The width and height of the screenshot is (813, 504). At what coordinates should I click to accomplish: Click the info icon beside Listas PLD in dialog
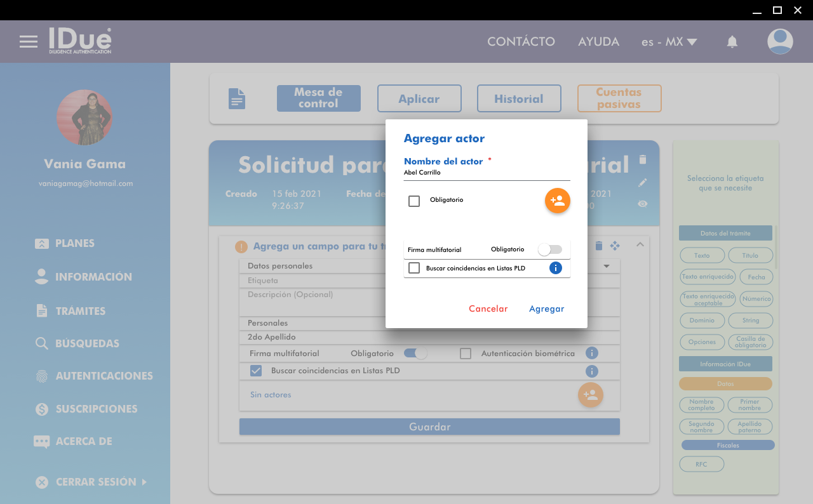[555, 268]
